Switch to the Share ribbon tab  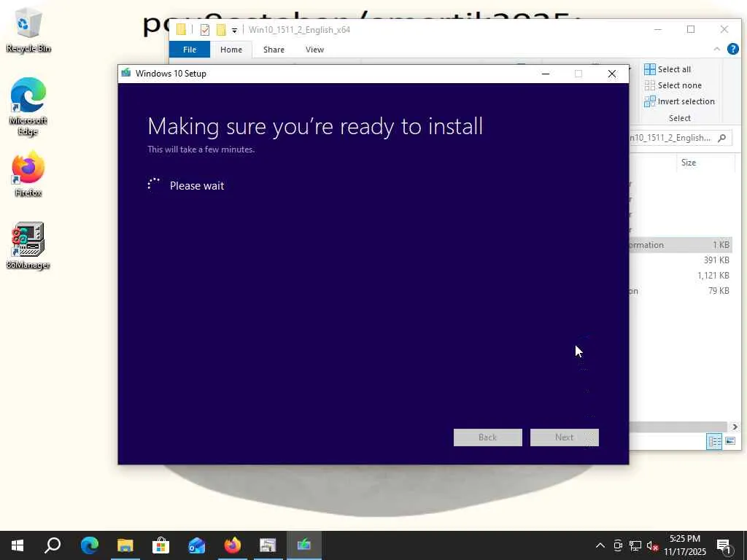274,50
